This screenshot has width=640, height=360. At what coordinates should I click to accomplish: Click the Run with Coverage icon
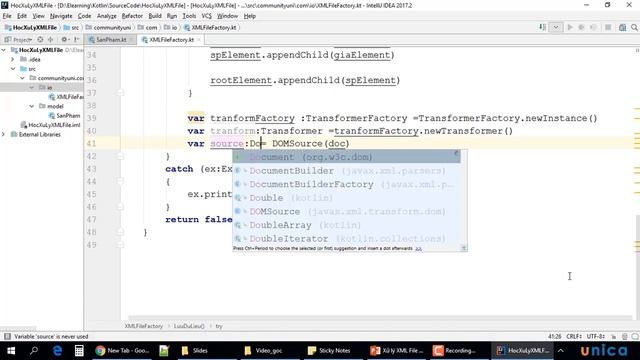tap(593, 27)
